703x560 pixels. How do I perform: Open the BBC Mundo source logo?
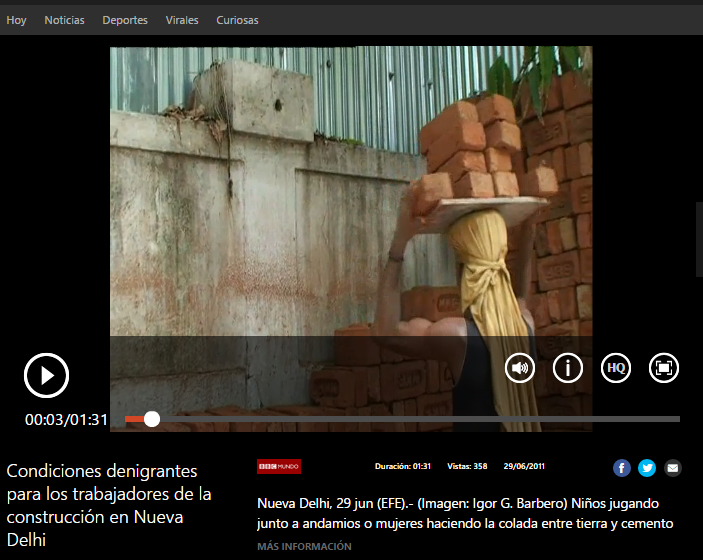pyautogui.click(x=279, y=466)
